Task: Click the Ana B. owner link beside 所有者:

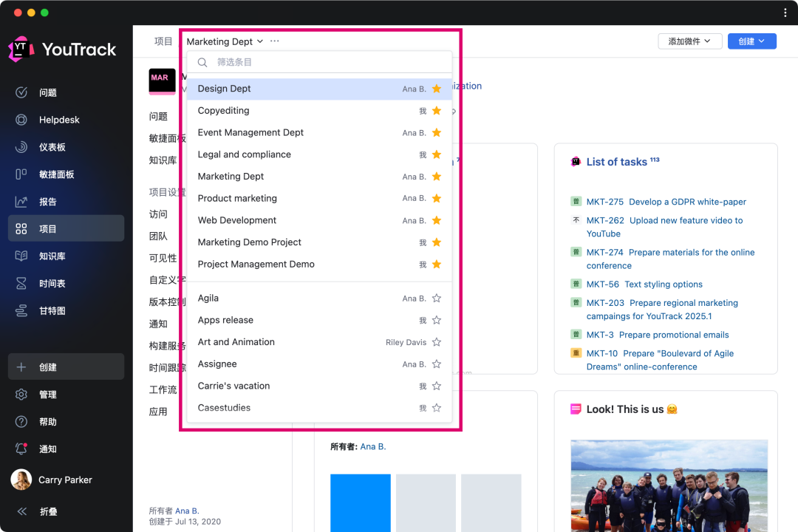Action: pyautogui.click(x=373, y=446)
